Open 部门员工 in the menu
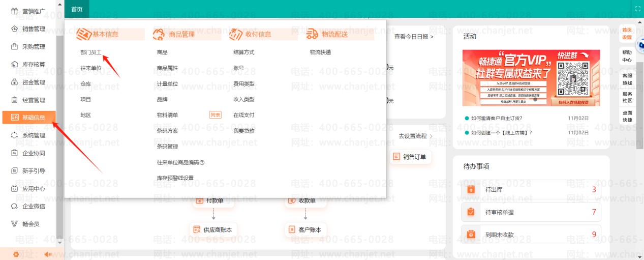The image size is (644, 260). pyautogui.click(x=91, y=52)
